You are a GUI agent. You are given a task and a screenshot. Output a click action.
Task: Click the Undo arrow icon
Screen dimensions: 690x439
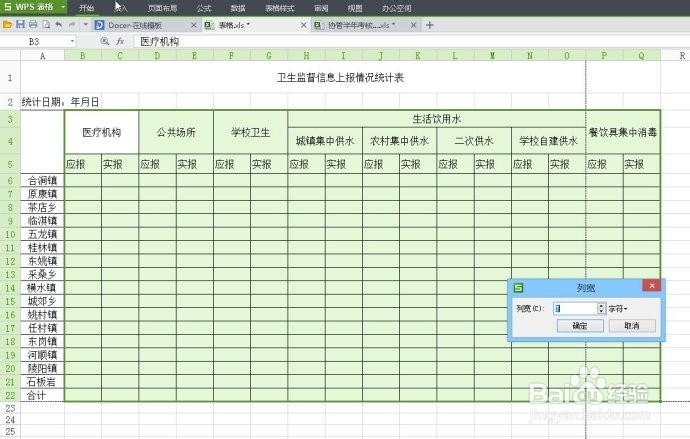point(59,25)
